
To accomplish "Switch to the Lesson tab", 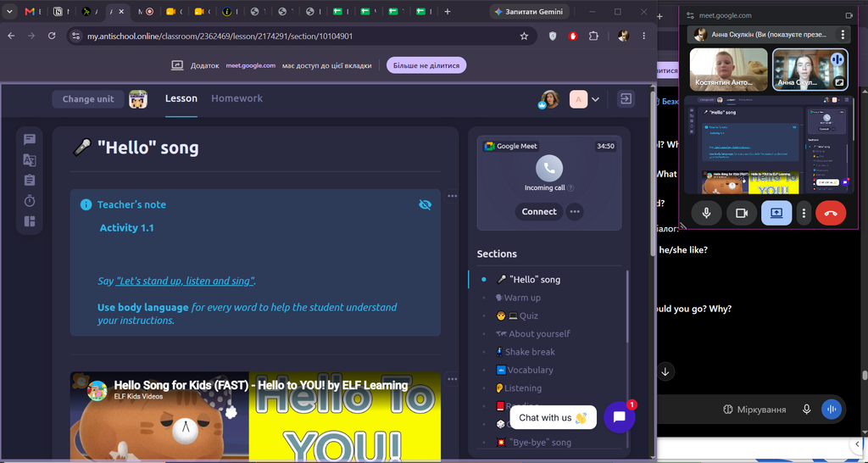I will click(181, 98).
